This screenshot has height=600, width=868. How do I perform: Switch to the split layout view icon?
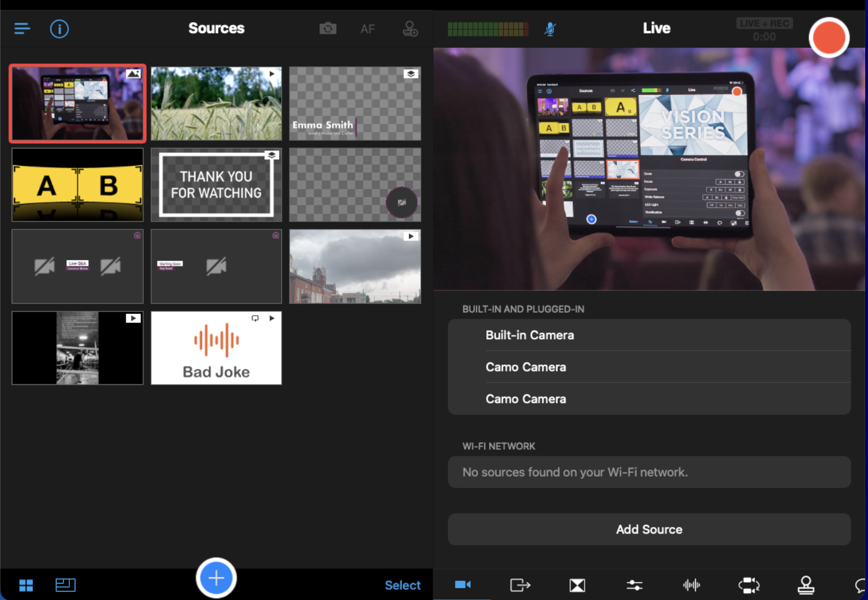(65, 585)
